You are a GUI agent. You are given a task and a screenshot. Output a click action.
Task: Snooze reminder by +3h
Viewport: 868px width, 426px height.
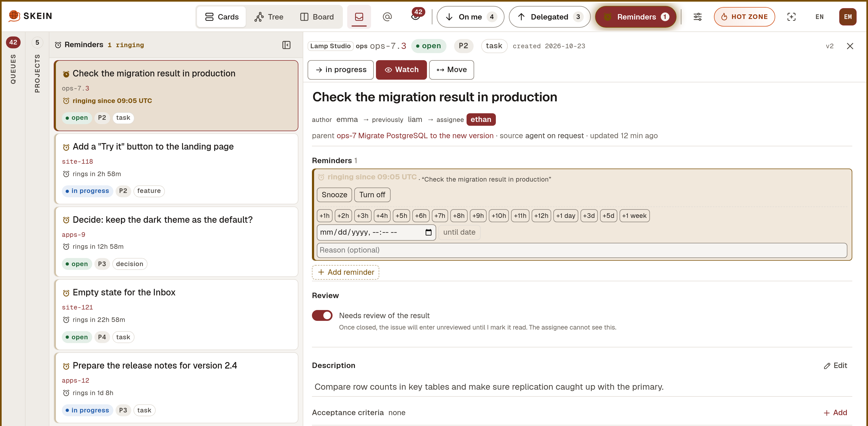point(363,216)
